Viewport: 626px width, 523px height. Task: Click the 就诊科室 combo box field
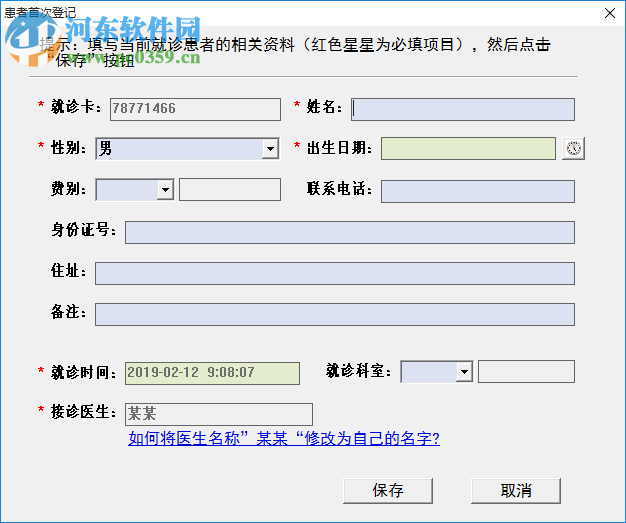(x=437, y=372)
